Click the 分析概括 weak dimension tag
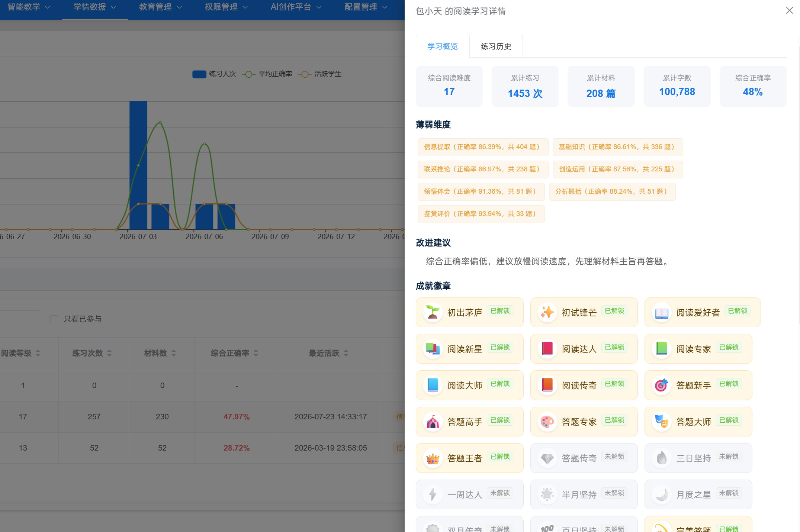The image size is (800, 532). tap(612, 192)
